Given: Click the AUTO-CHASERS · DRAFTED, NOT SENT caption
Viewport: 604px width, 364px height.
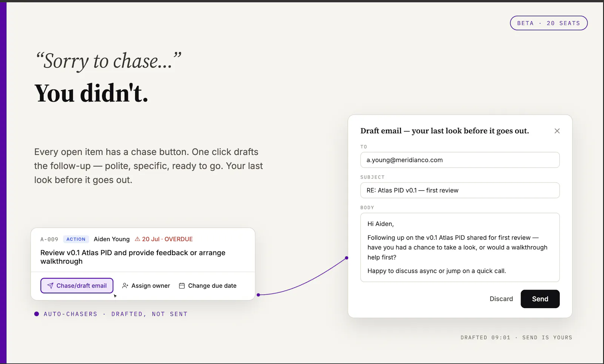Looking at the screenshot, I should 116,314.
